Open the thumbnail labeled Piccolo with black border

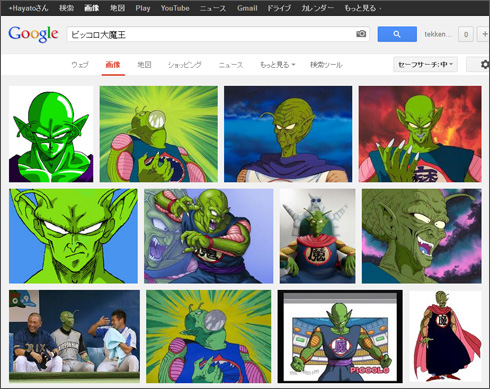[340, 336]
